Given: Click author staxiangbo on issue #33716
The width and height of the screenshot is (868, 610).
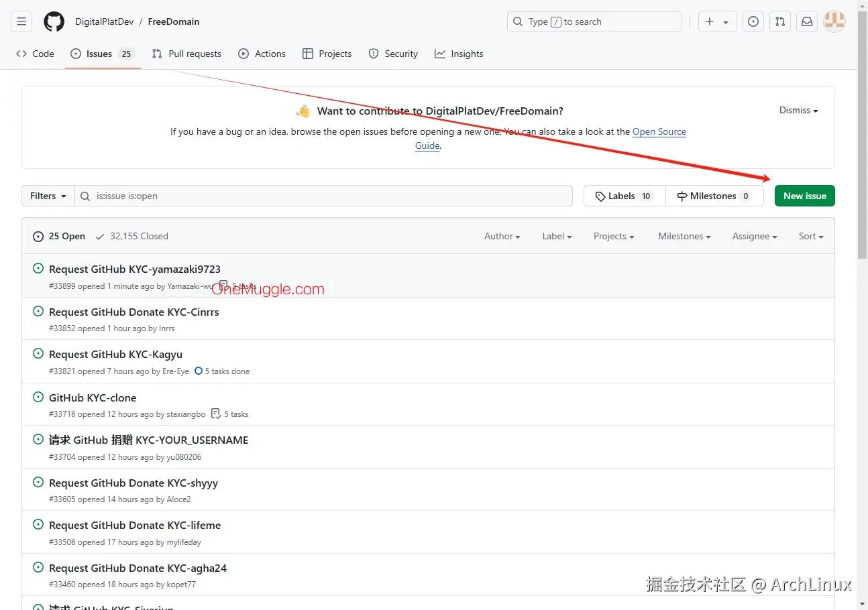Looking at the screenshot, I should click(186, 414).
